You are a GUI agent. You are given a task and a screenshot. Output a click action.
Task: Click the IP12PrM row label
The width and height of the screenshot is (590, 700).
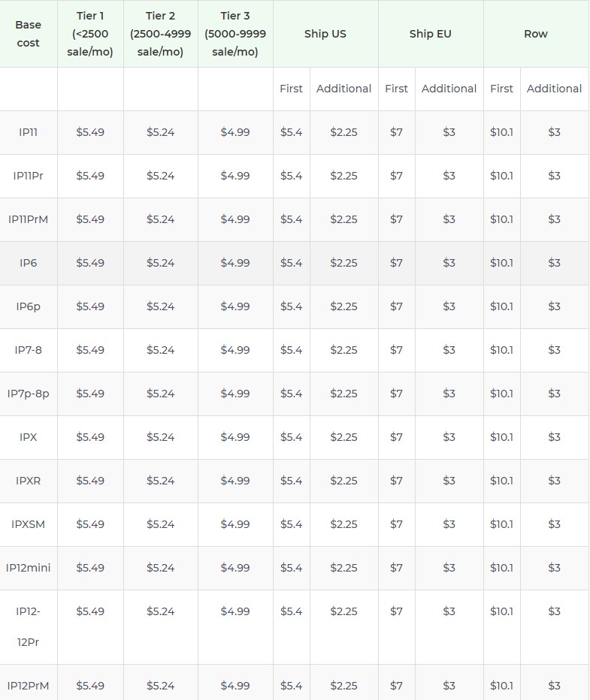(x=28, y=686)
